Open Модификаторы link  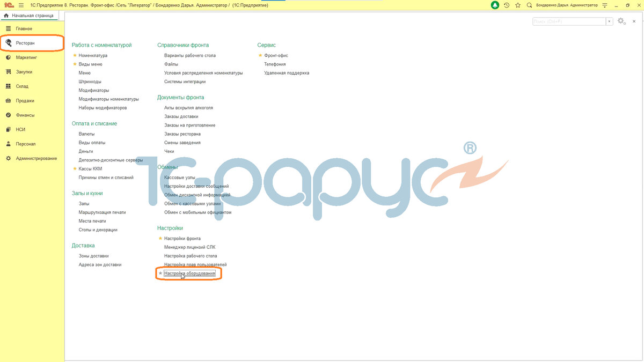pyautogui.click(x=94, y=90)
